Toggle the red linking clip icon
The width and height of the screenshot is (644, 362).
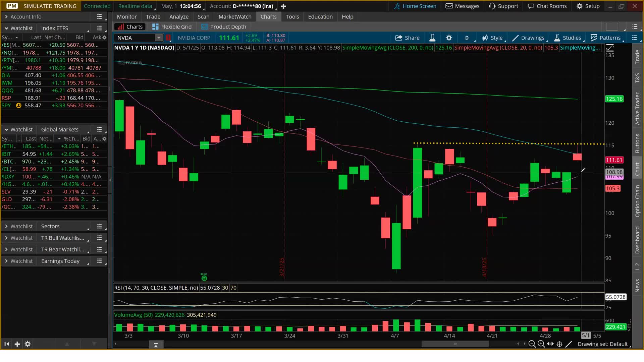tap(168, 38)
